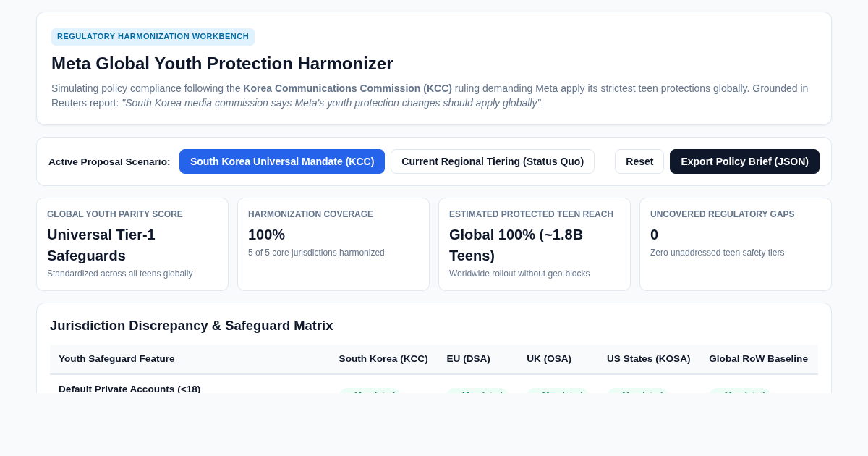Click the US States (KOSA) column header
Screen dimensions: 868x456
coord(648,359)
